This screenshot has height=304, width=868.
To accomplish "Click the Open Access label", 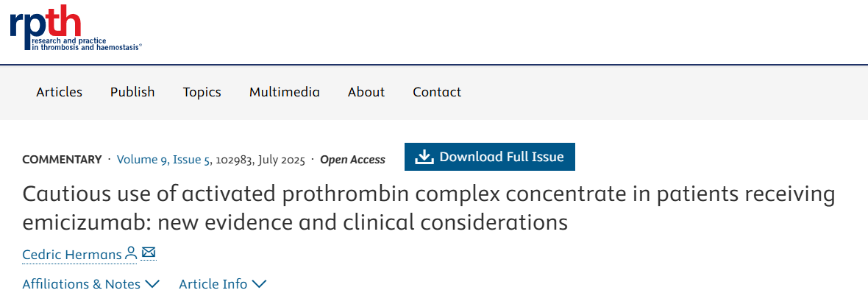I will click(x=352, y=159).
